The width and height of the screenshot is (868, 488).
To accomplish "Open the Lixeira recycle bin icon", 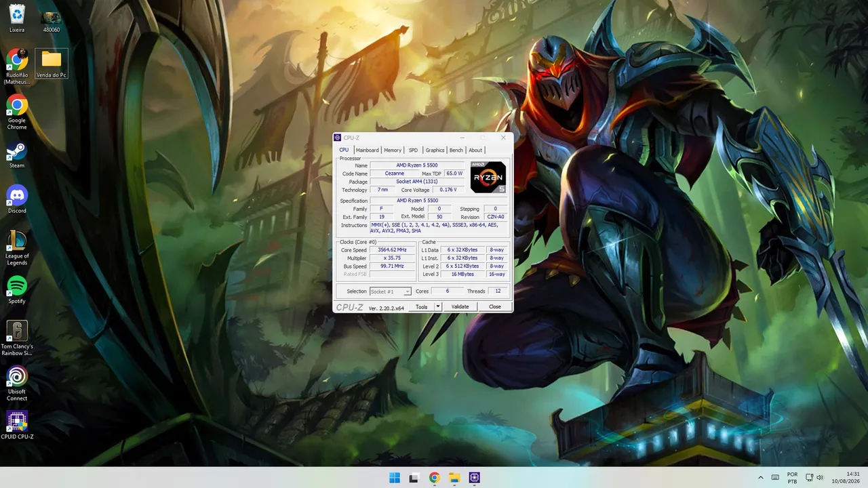I will click(17, 19).
